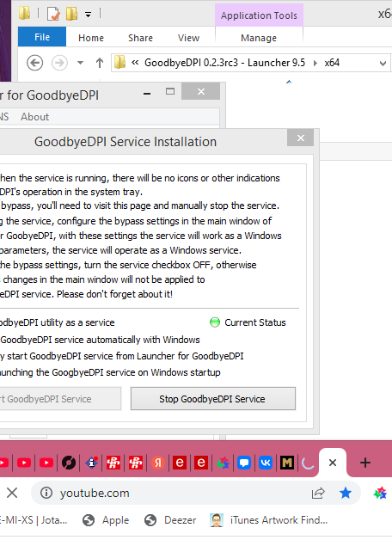
Task: Switch to the Yandex browser tab
Action: pos(157,463)
